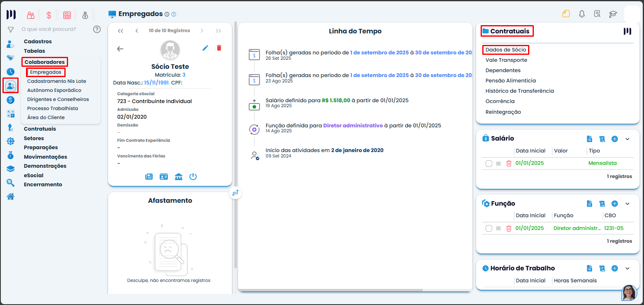The height and width of the screenshot is (305, 644).
Task: Add a new Função record with plus icon
Action: pyautogui.click(x=615, y=204)
